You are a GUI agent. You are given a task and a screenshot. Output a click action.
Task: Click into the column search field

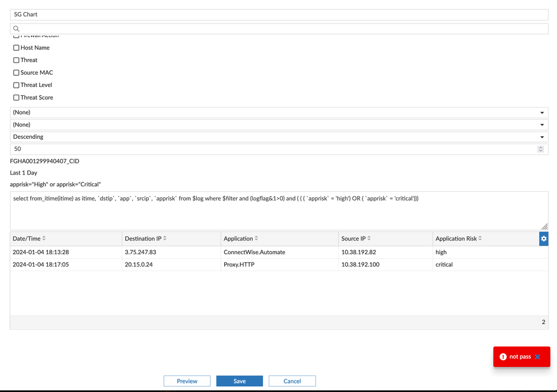279,29
